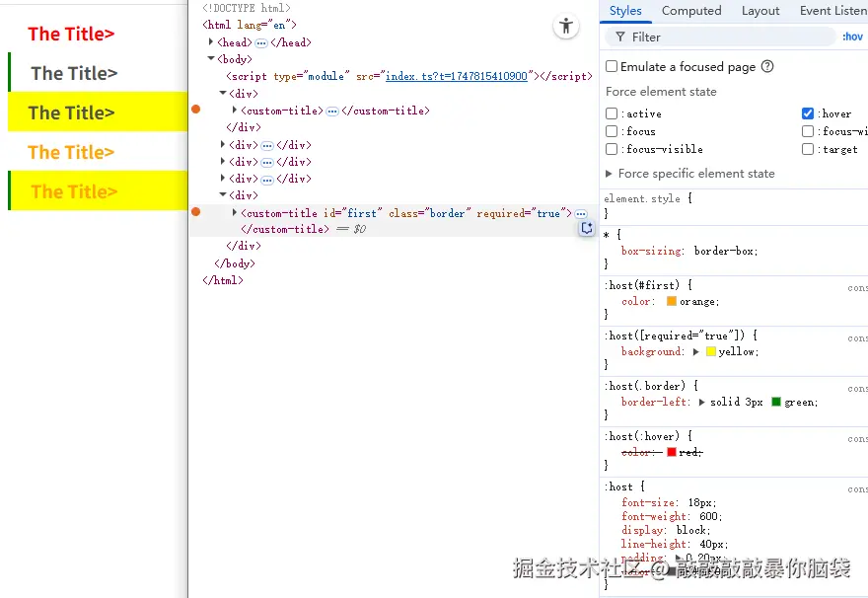Expand the first custom-title node arrow
This screenshot has height=598, width=868.
click(x=235, y=110)
